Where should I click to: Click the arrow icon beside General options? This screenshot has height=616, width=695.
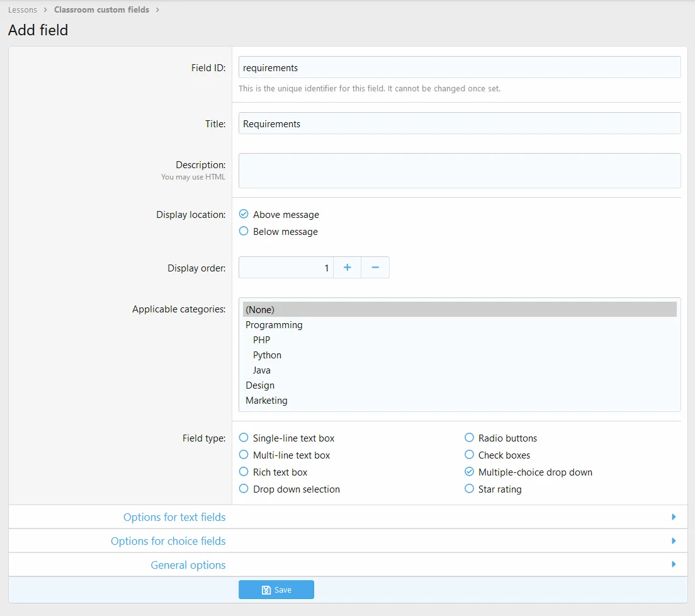[674, 565]
